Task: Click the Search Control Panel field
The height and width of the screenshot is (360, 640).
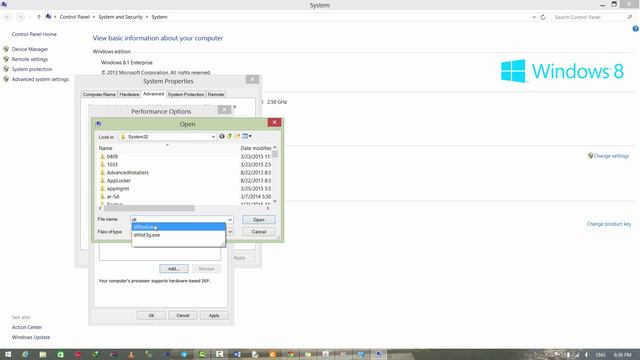Action: point(589,17)
